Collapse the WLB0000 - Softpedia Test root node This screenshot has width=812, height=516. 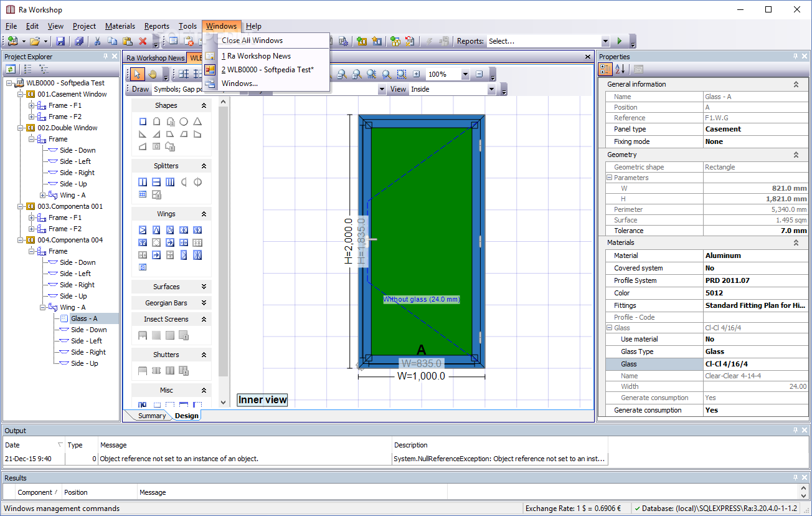click(10, 83)
